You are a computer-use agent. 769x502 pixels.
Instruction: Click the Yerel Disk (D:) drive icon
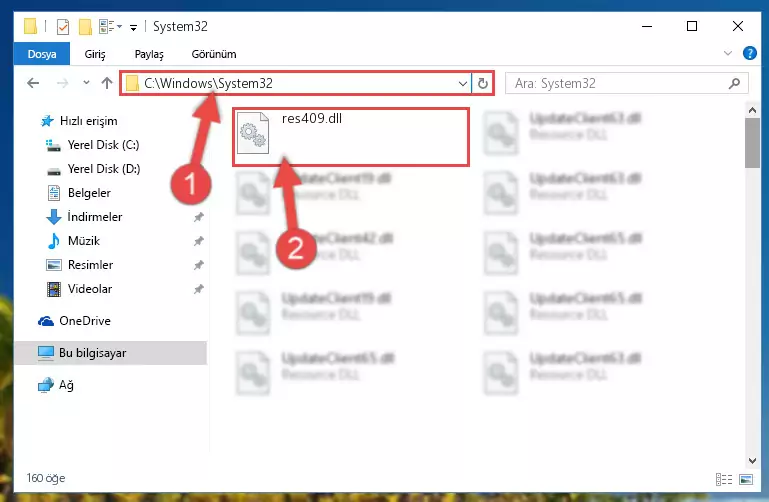point(53,171)
